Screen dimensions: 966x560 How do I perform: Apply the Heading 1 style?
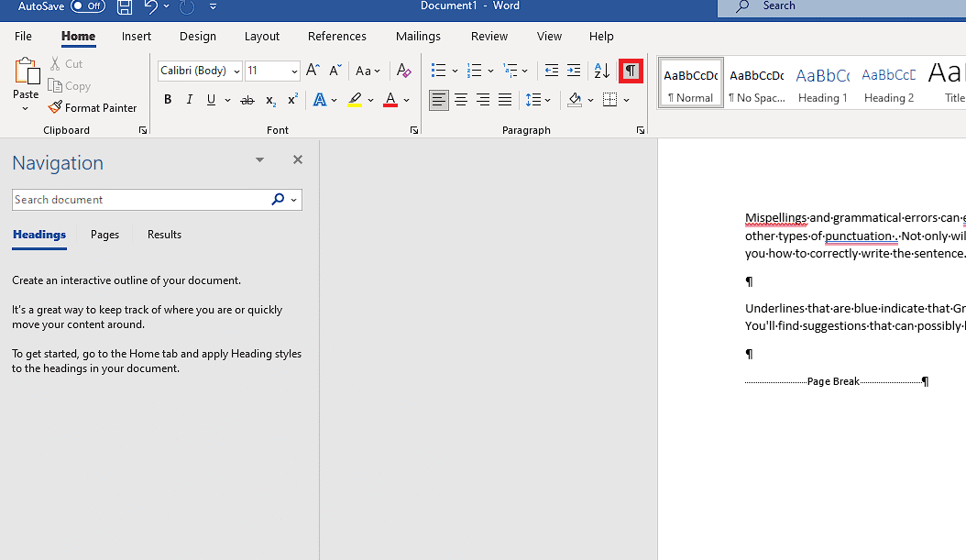[x=822, y=84]
